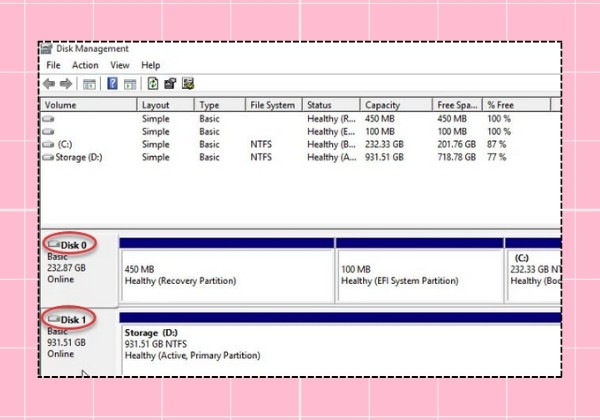Click the 77 % free cell

coord(497,157)
